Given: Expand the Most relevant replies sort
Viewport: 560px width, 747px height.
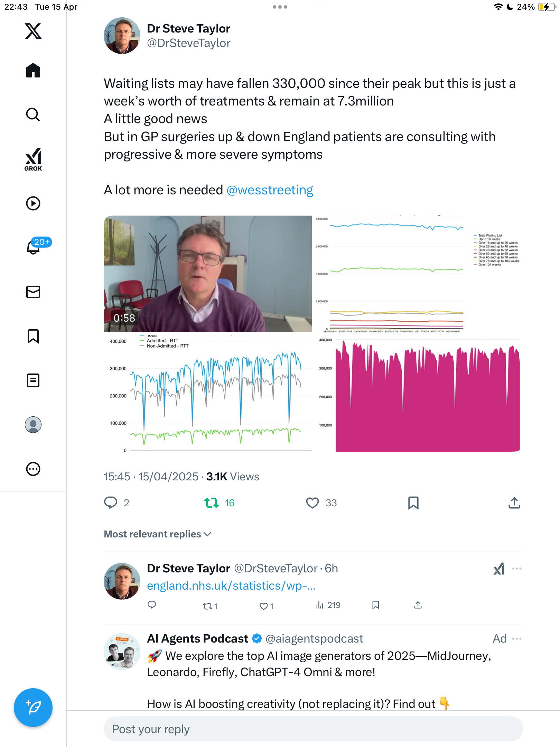Looking at the screenshot, I should tap(158, 534).
